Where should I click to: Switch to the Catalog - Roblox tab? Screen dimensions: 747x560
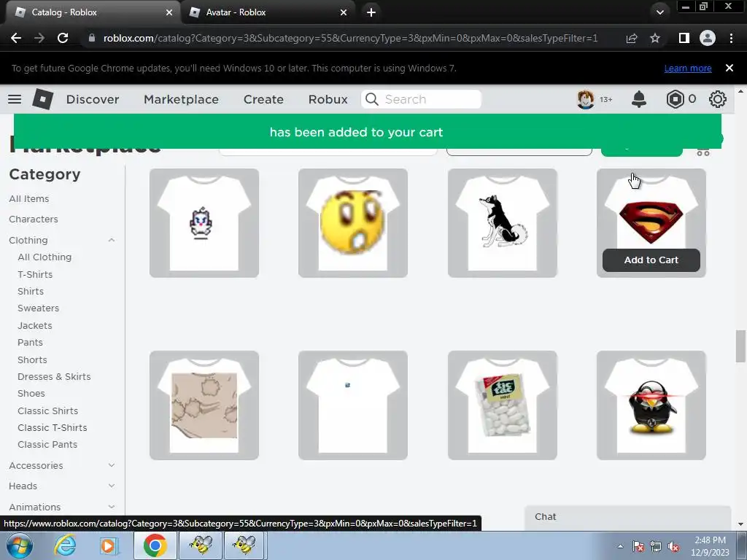point(93,12)
